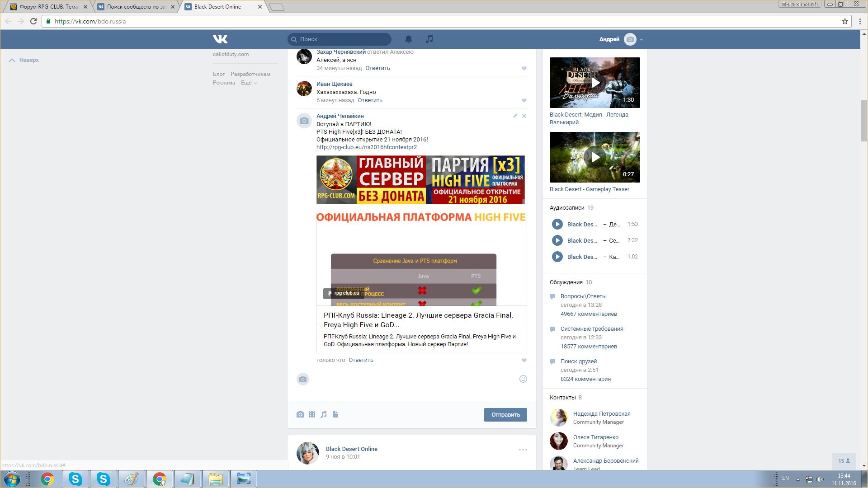Image resolution: width=868 pixels, height=488 pixels.
Task: Open post options three-dots menu
Action: click(x=523, y=450)
